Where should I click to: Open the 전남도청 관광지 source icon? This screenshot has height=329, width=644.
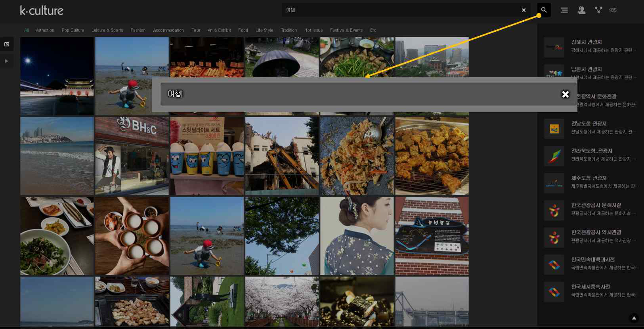554,128
